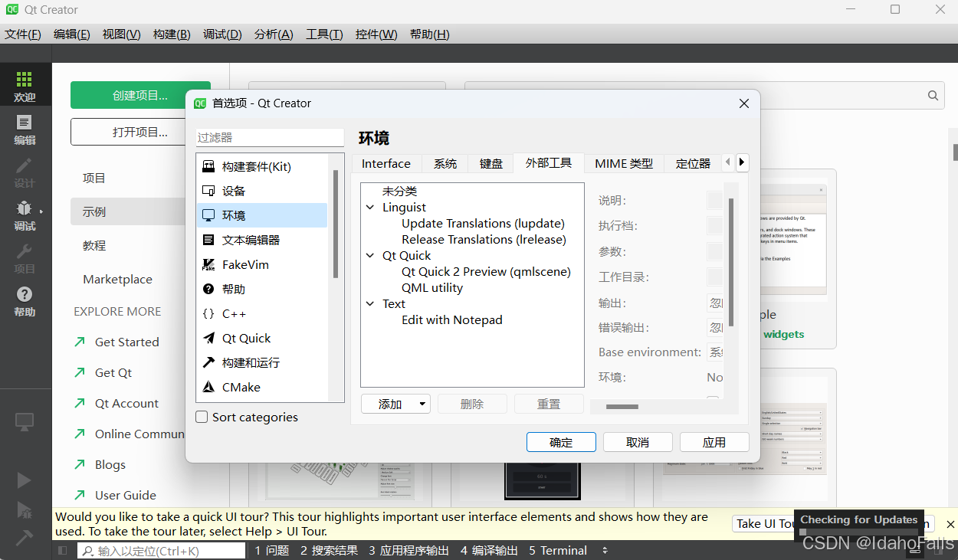Screen dimensions: 958x560
Task: Click the category list vertical scrollbar
Action: 336,224
